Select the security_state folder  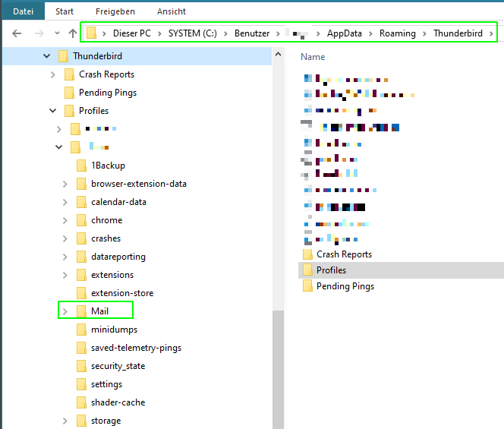(x=118, y=366)
